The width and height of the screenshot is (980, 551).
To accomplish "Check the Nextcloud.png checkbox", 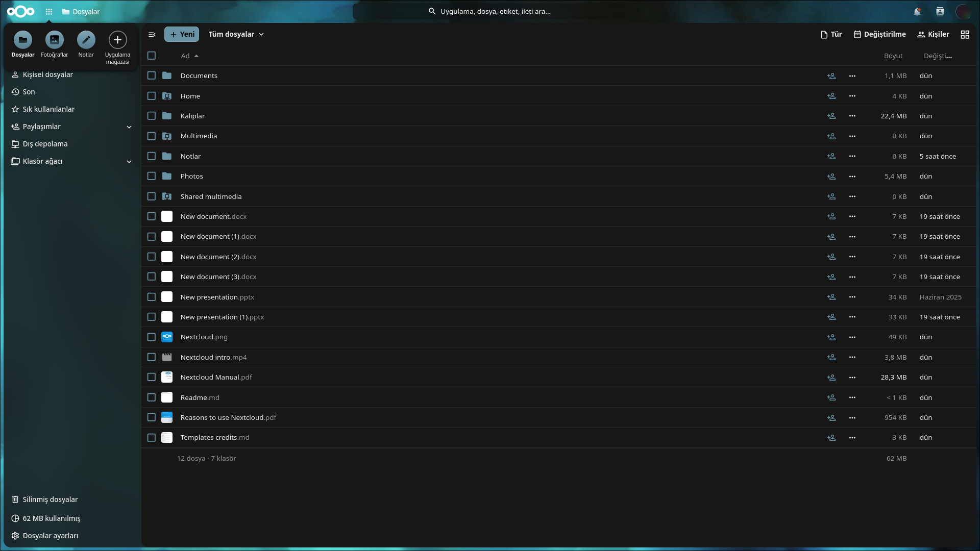I will (152, 337).
